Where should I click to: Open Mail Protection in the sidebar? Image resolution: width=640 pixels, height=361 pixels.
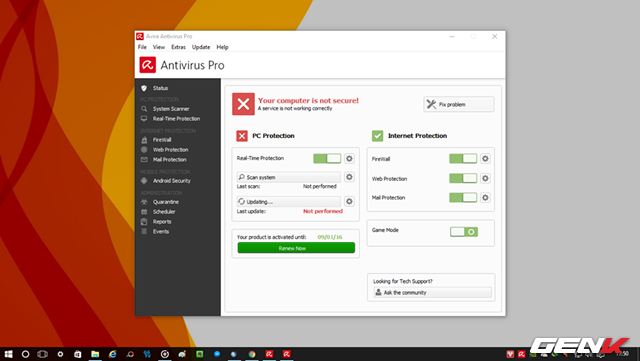click(169, 160)
